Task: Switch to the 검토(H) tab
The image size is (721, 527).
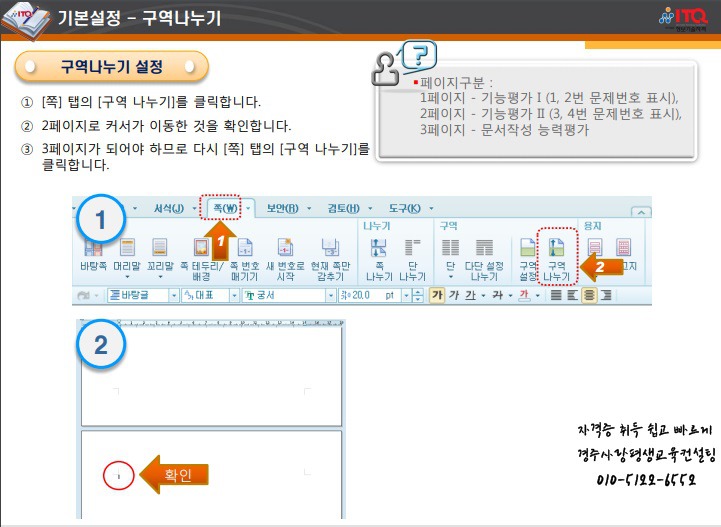Action: (x=343, y=208)
